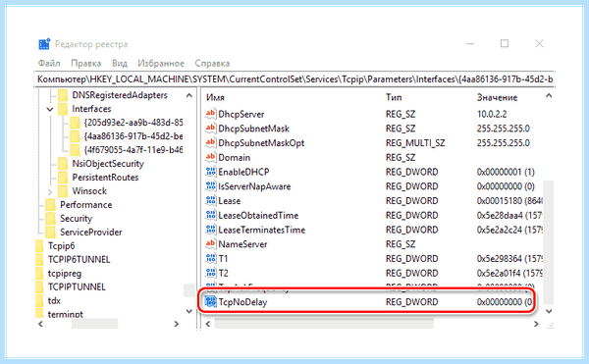
Task: Select the {205d93e2-aa9b-483d-85 key folder icon
Action: point(76,123)
